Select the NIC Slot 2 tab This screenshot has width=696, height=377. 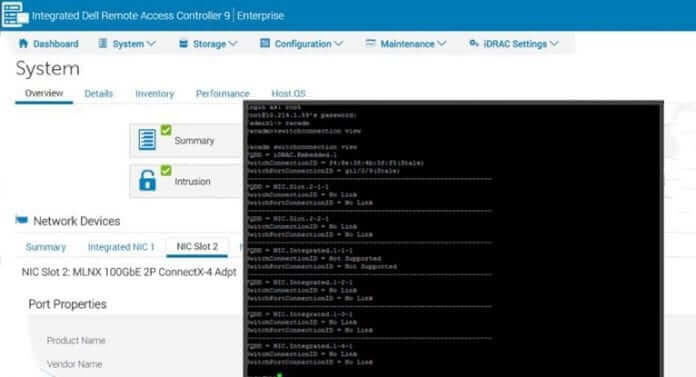197,246
